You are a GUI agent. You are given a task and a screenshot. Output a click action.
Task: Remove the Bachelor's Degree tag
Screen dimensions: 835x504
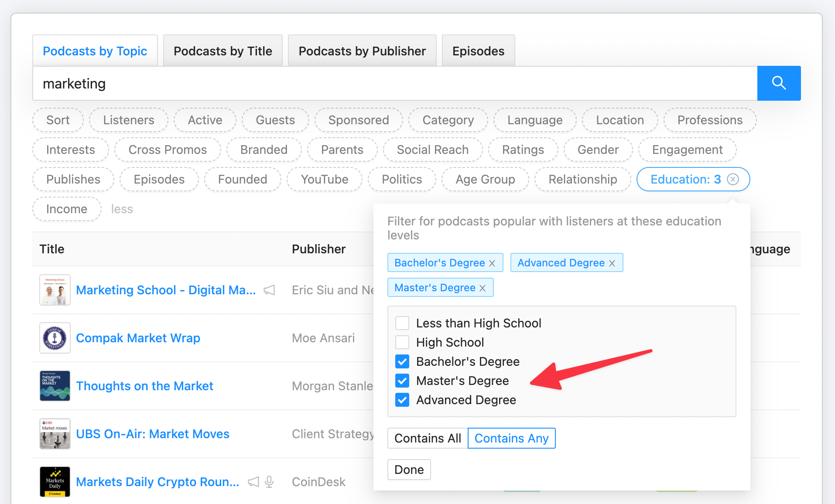tap(492, 263)
